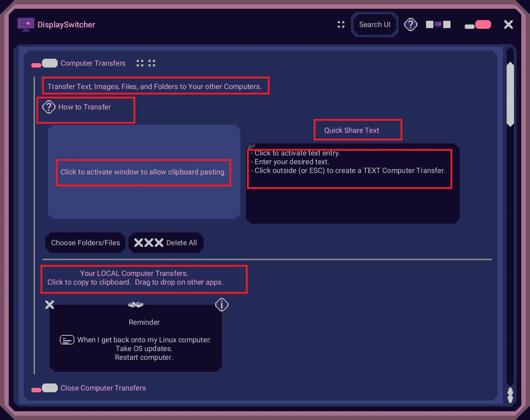Viewport: 530px width, 420px height.
Task: Click the XXX icon on Delete All
Action: click(149, 243)
